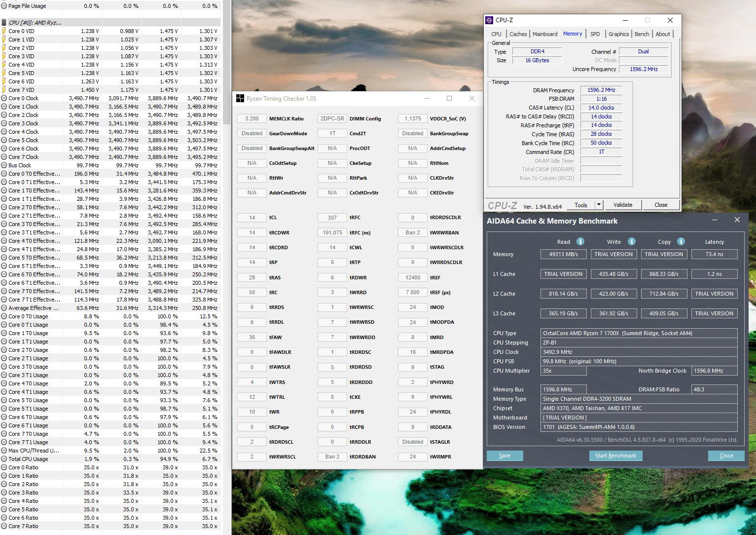Minimize the CPU-Z window
The height and width of the screenshot is (535, 756).
tap(625, 20)
